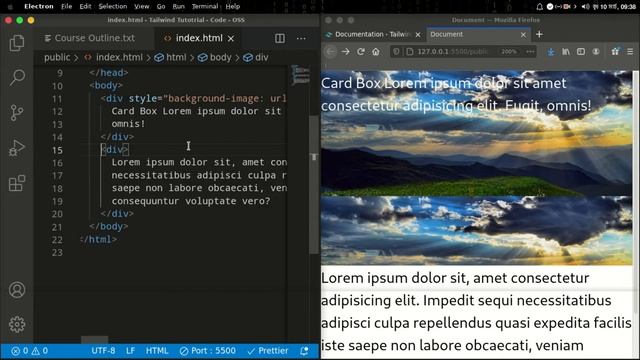Open the Firefox hamburger menu
Viewport: 640px width, 360px height.
tap(630, 52)
